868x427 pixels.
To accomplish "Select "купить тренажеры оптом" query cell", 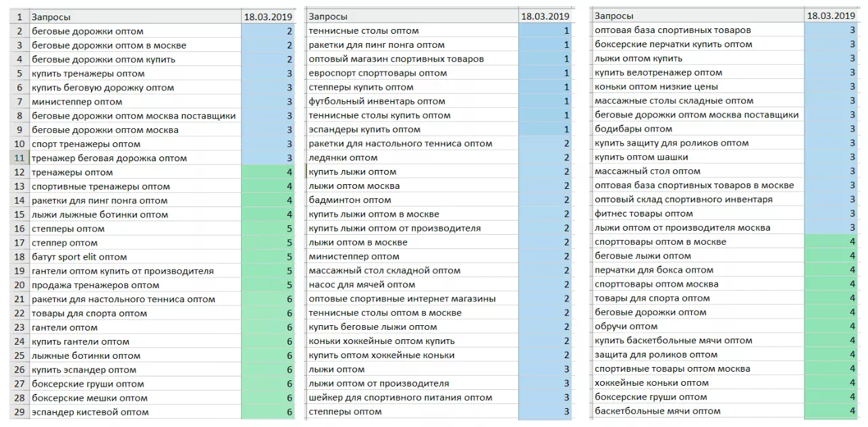I will pos(135,74).
